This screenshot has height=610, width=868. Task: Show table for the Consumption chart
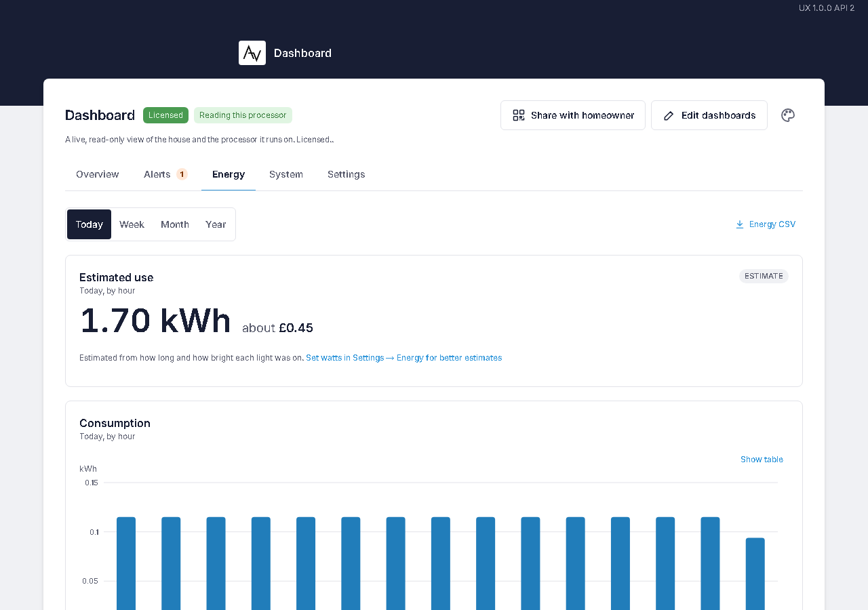pos(762,460)
